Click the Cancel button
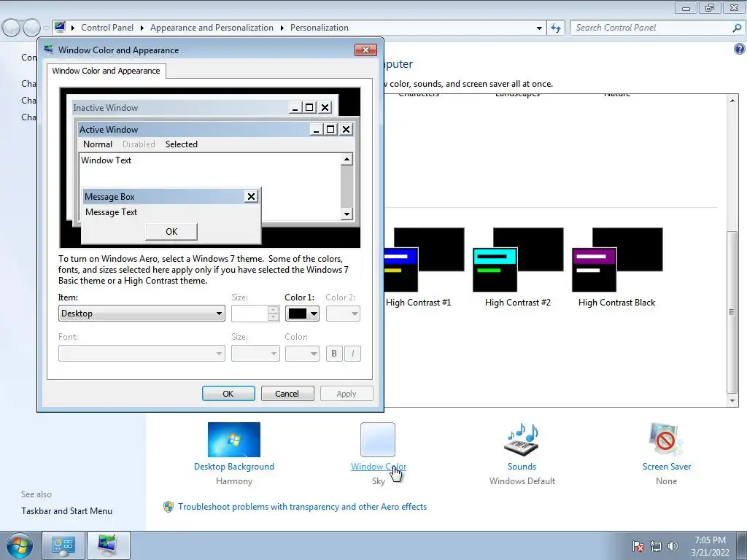747x560 pixels. (287, 394)
